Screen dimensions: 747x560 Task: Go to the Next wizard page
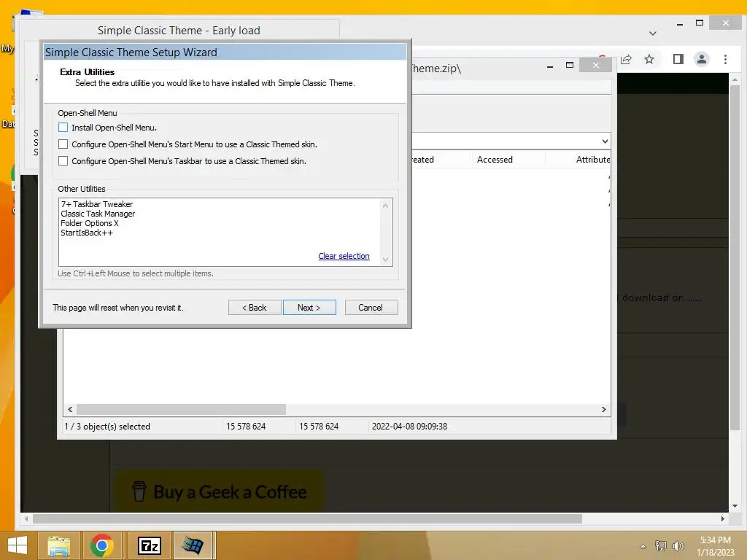coord(309,307)
